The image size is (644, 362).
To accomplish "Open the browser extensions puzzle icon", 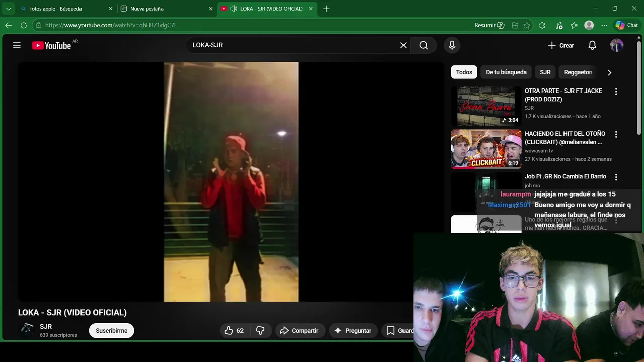I will tap(542, 25).
